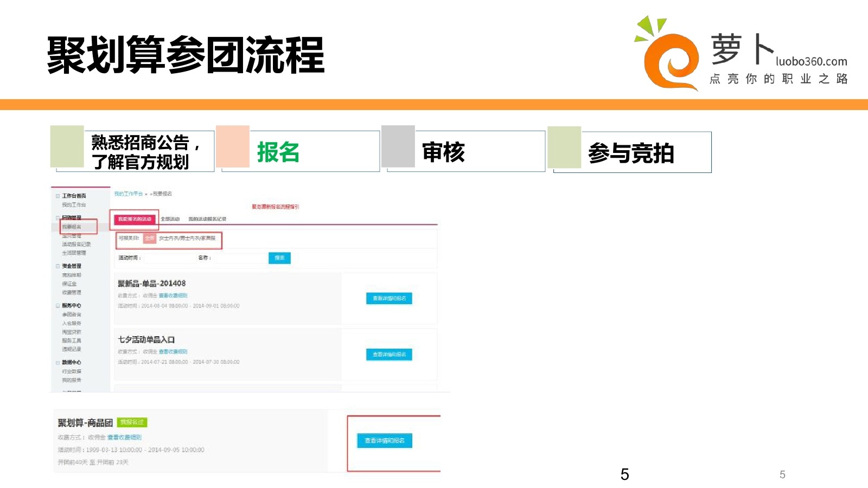Collapse the 服务中心 sidebar section
This screenshot has height=488, width=868.
(58, 306)
